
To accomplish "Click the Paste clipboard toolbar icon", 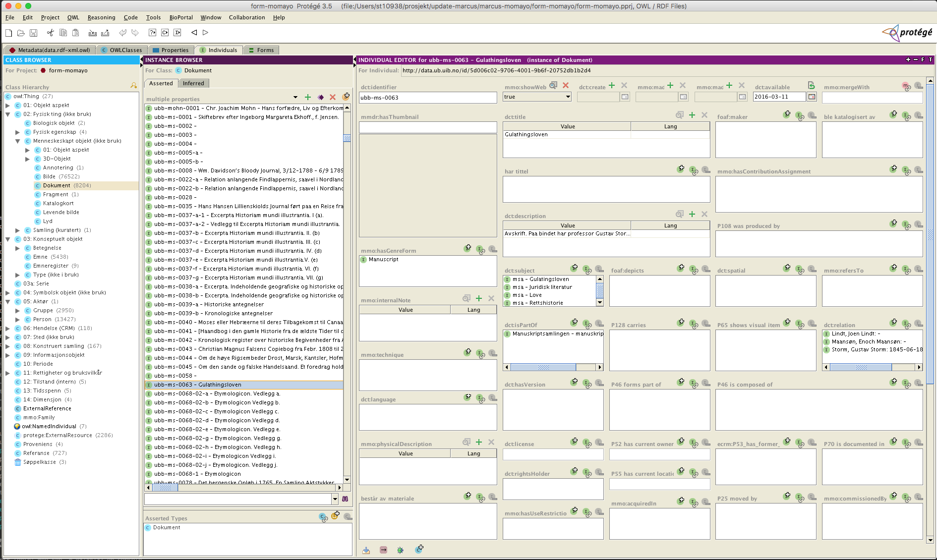I will click(x=76, y=33).
